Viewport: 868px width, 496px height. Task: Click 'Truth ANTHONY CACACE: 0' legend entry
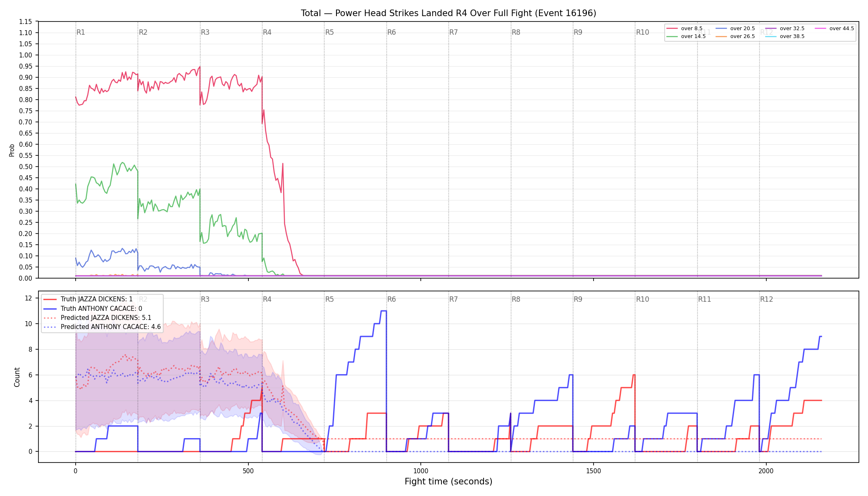pos(101,308)
